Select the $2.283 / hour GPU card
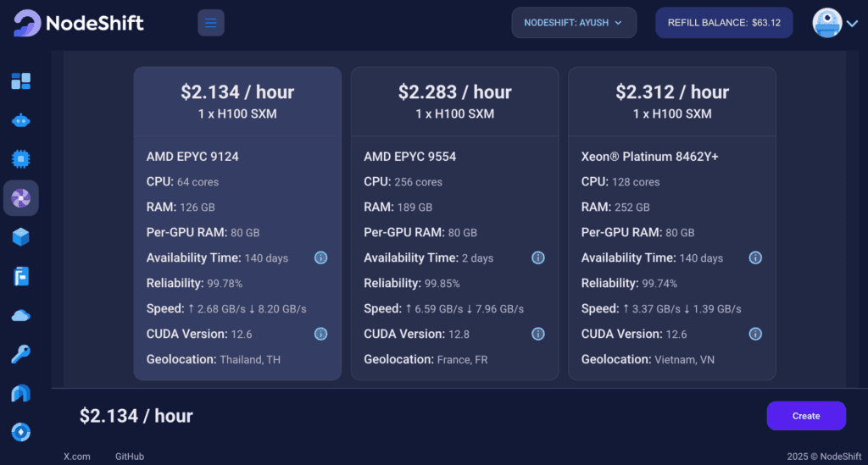This screenshot has width=868, height=465. point(455,224)
